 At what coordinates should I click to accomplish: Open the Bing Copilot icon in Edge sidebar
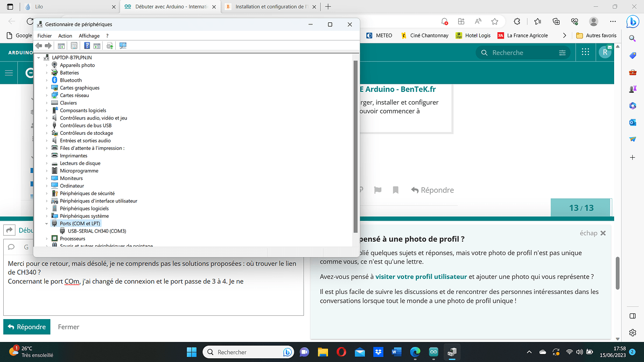coord(632,21)
